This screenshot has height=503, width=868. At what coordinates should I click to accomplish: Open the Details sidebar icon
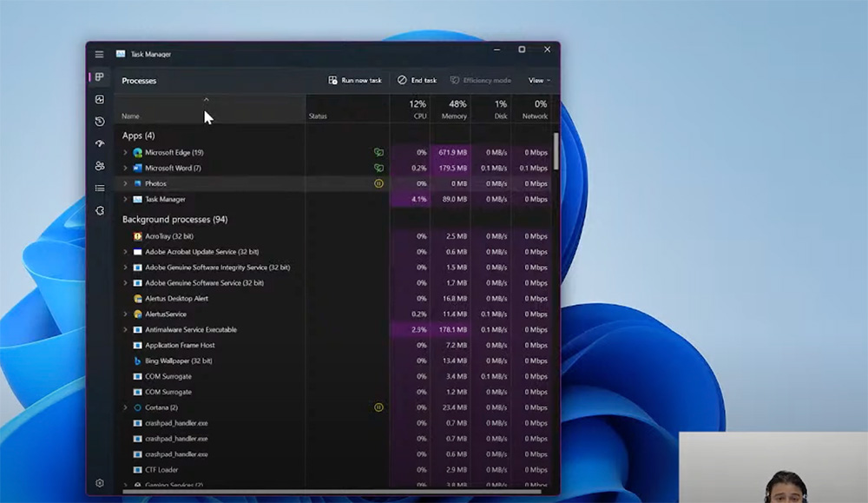(x=100, y=189)
